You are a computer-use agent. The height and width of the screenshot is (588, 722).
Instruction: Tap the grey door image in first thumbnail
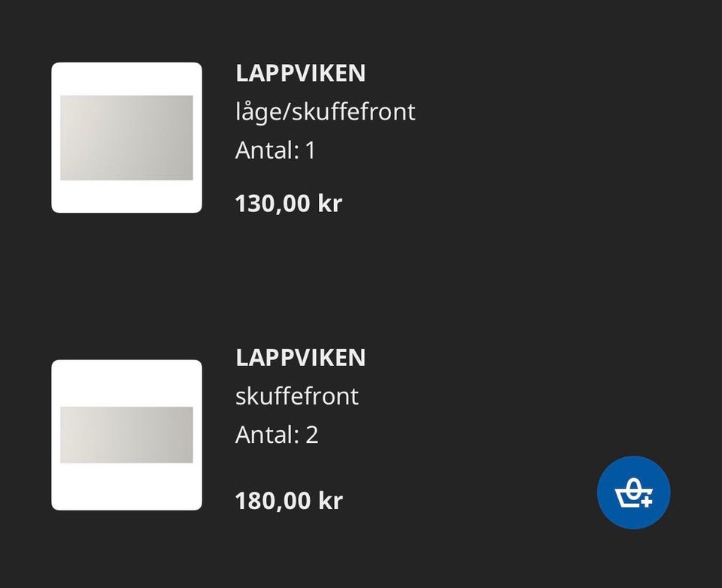click(x=126, y=138)
